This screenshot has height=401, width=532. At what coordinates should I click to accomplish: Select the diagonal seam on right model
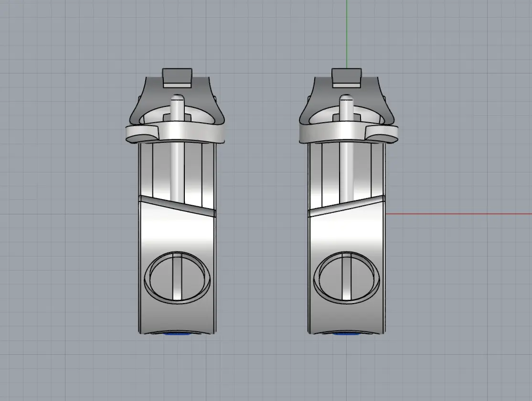tap(346, 203)
